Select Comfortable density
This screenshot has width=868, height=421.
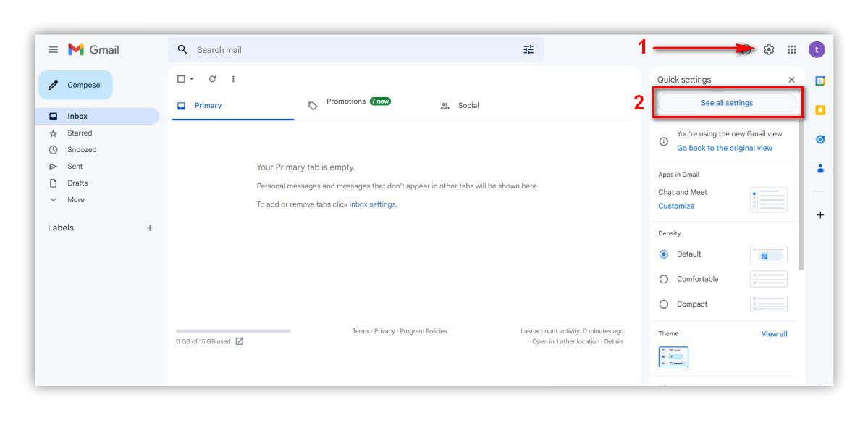pyautogui.click(x=664, y=279)
